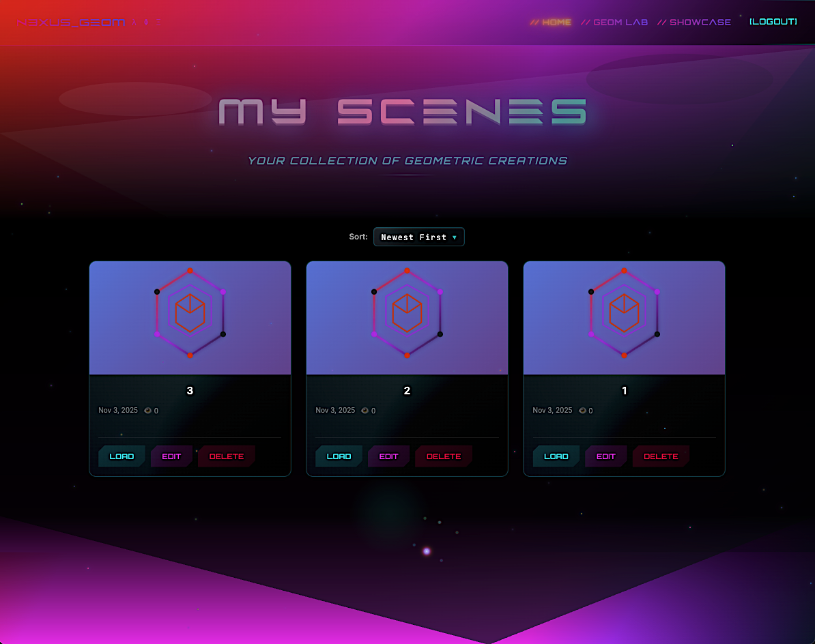
Task: Click the NEXUS_GEOM logo in the navbar
Action: (x=70, y=22)
